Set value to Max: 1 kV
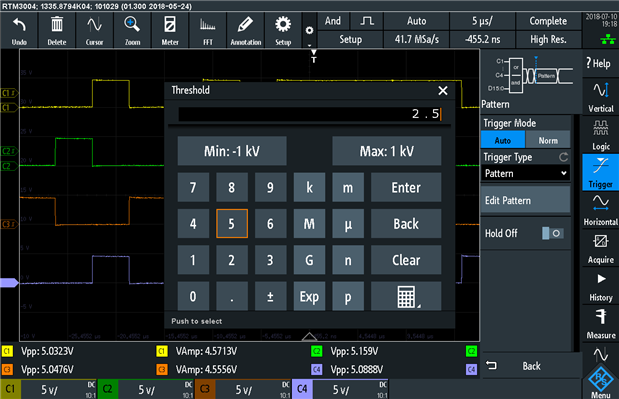619x399 pixels. pos(386,151)
